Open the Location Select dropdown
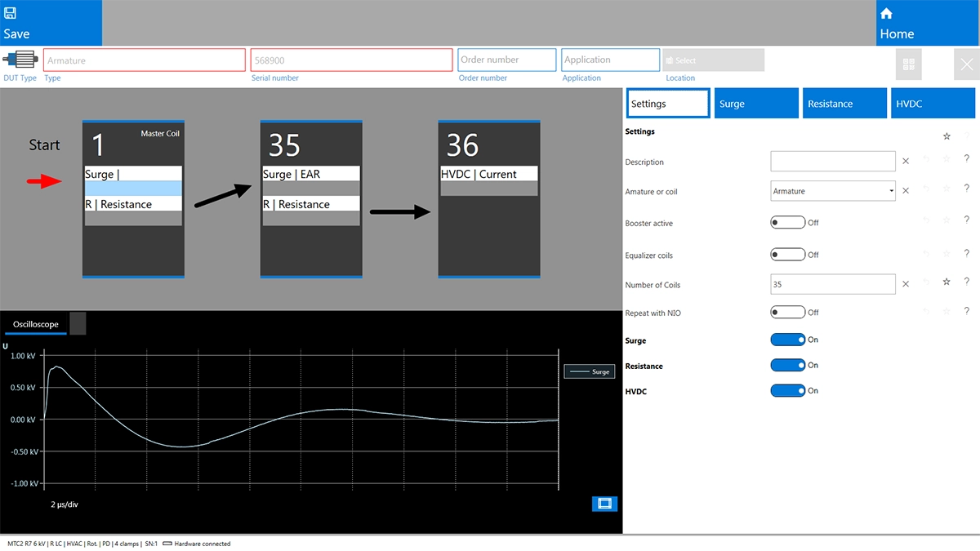Viewport: 980px width, 551px height. point(713,60)
